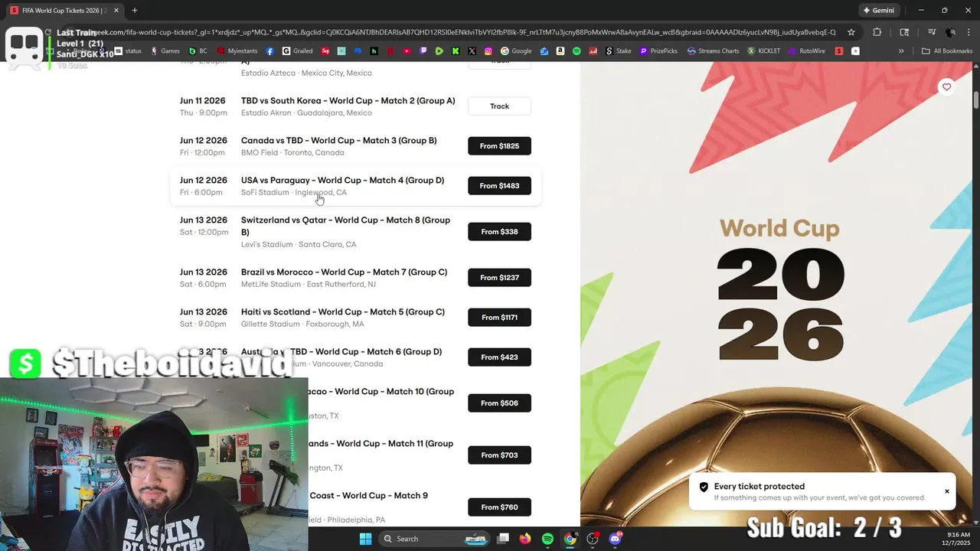
Task: Open the Spotify bookmark icon
Action: coord(577,51)
